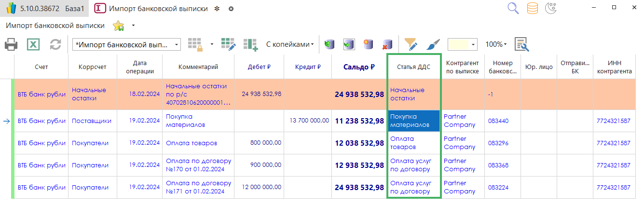Sort by the 'Сальдо ₽' column header
Image resolution: width=644 pixels, height=219 pixels.
pyautogui.click(x=359, y=67)
